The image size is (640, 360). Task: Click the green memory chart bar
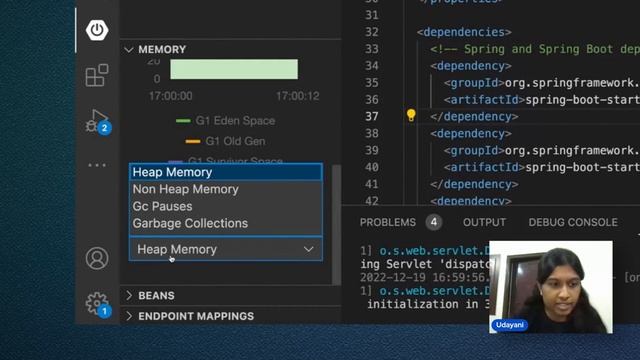234,69
